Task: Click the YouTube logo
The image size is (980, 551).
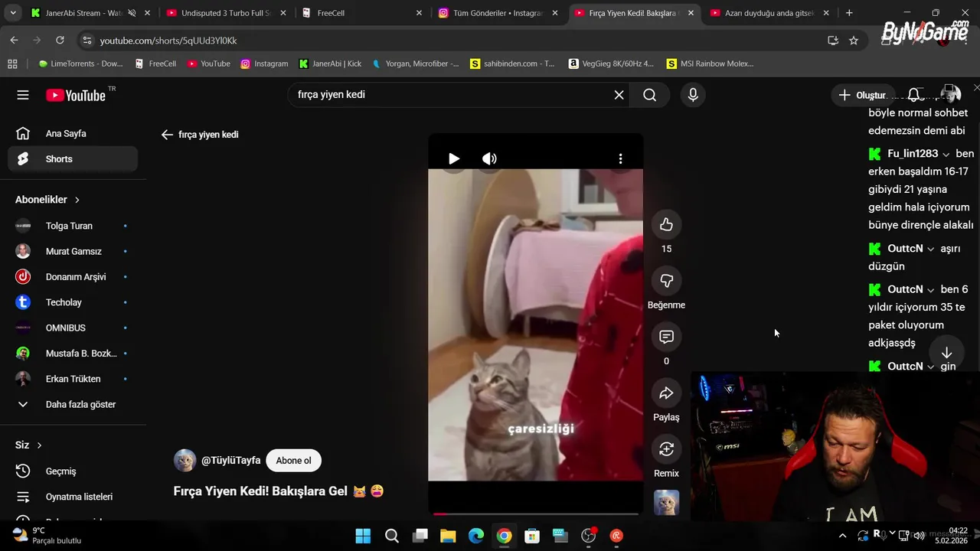Action: (76, 95)
